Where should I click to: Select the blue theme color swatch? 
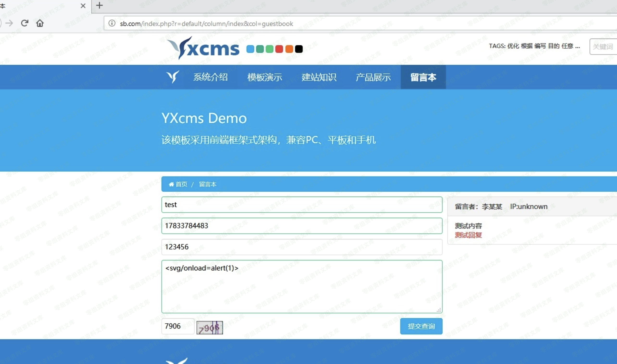click(x=250, y=49)
